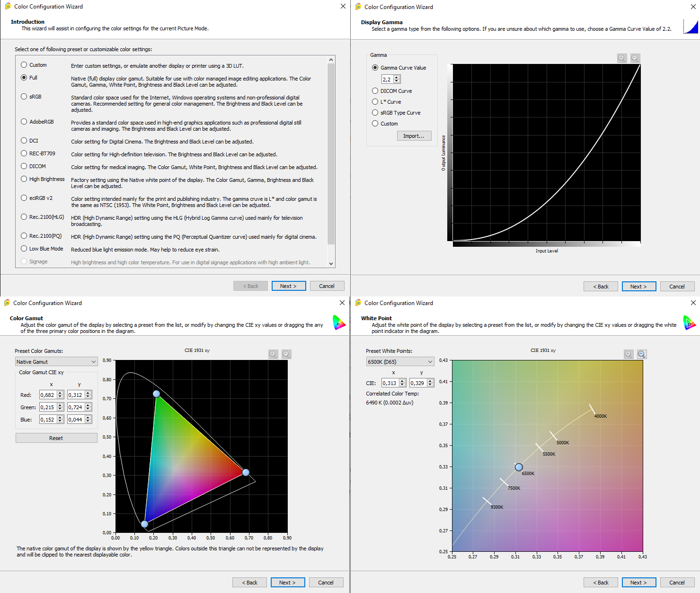700x593 pixels.
Task: Choose the DICOM Curve gamma option
Action: coord(375,91)
